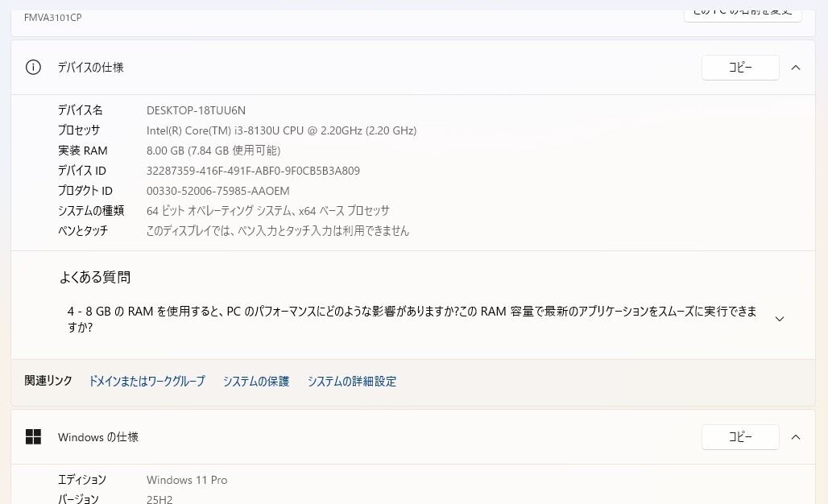Screen dimensions: 828x504
Task: Click the デバイスの仕様 section title
Action: (x=90, y=68)
